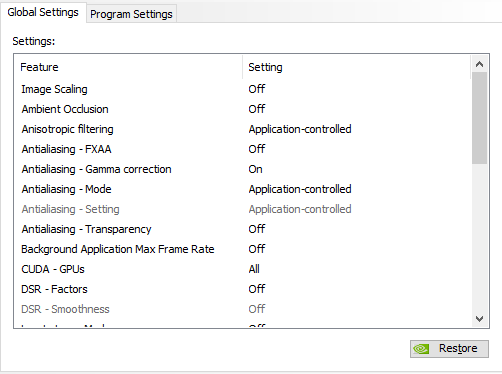Select the Global Settings tab
502x374 pixels.
coord(43,12)
